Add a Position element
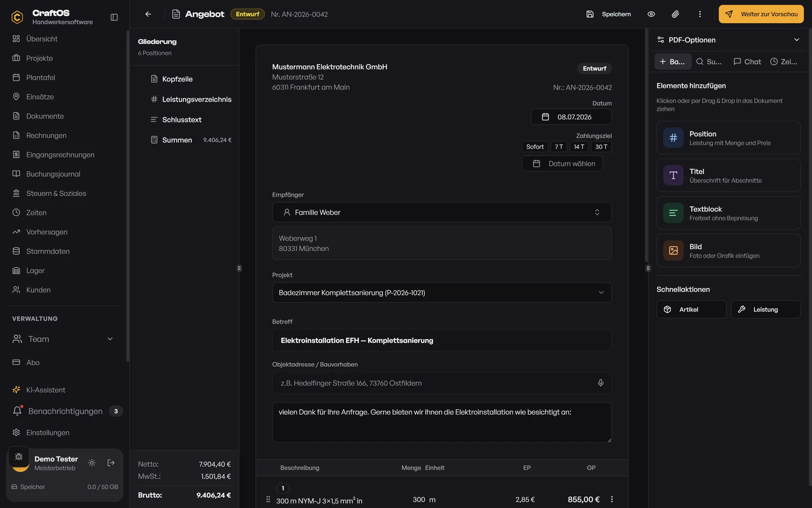This screenshot has width=812, height=508. click(x=729, y=138)
